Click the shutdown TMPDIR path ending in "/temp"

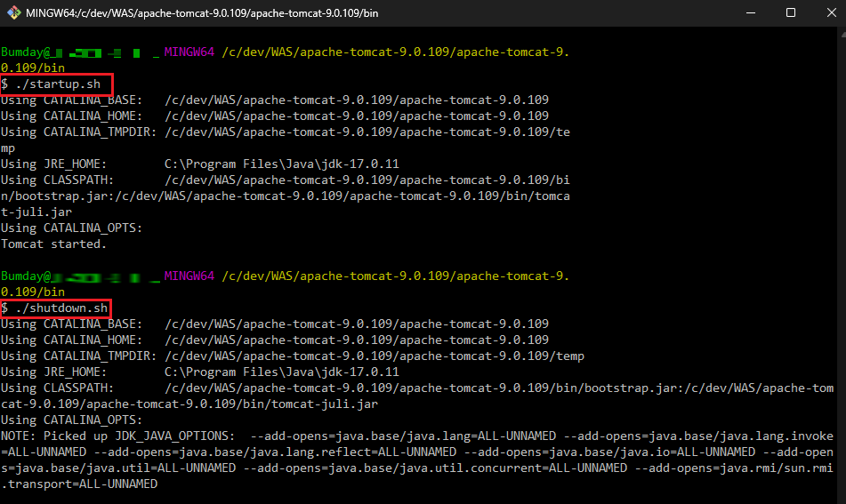375,356
